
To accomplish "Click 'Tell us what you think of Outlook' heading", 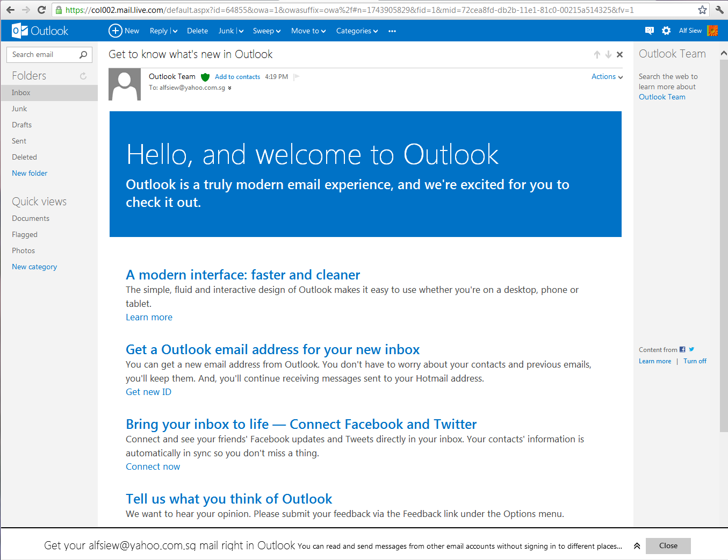I will (229, 499).
